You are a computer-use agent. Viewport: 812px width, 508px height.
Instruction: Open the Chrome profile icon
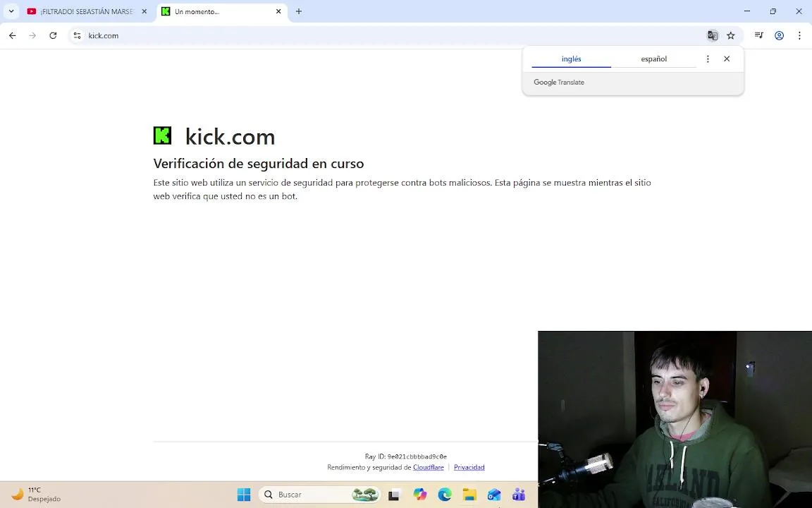tap(779, 36)
